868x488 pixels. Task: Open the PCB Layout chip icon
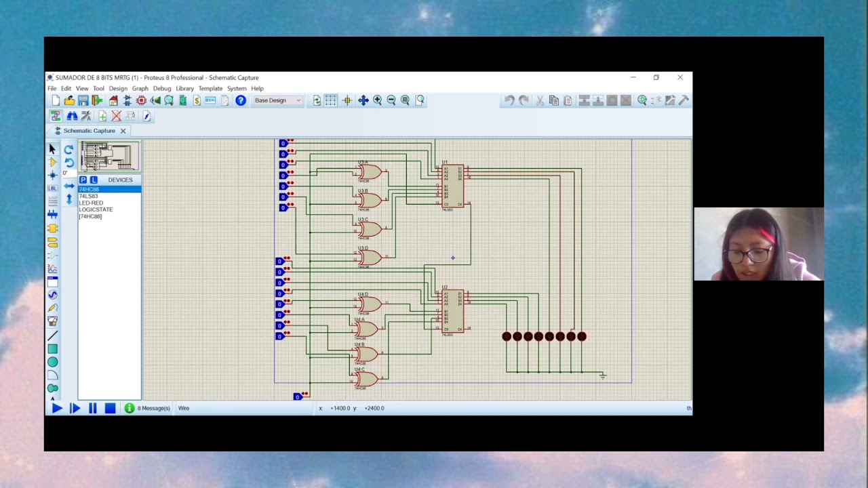pyautogui.click(x=141, y=100)
